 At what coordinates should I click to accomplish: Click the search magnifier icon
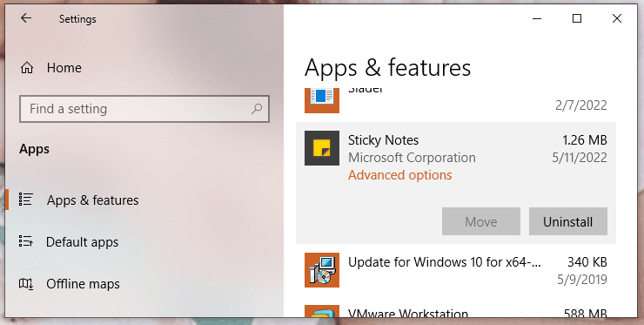[x=257, y=109]
